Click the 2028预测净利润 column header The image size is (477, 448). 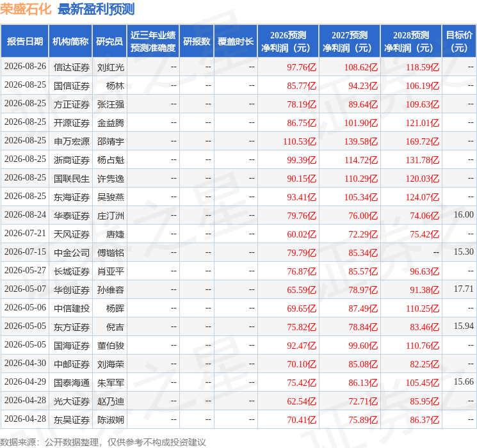(x=411, y=42)
